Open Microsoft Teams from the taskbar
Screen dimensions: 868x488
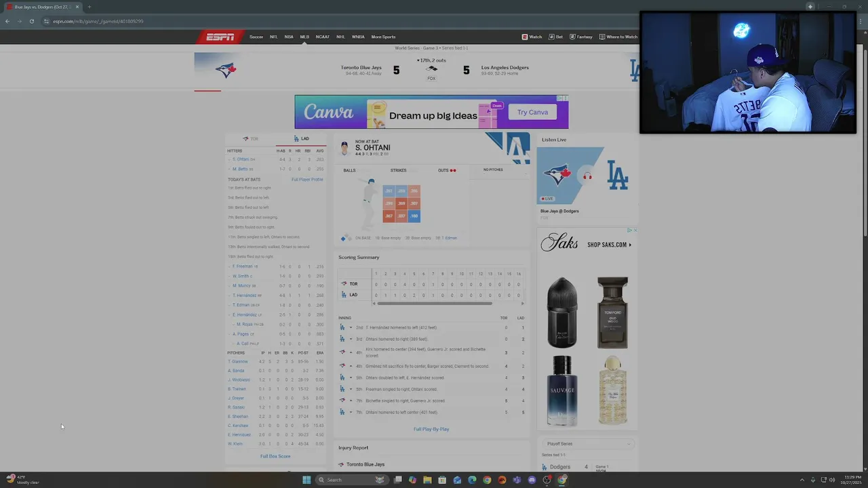pos(517,480)
